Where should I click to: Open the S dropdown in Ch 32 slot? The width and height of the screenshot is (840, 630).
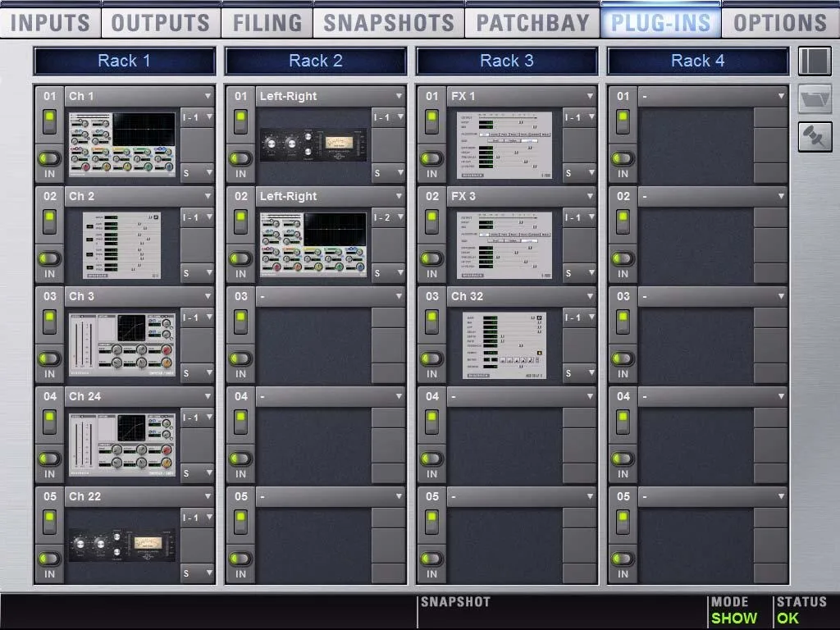(x=580, y=373)
